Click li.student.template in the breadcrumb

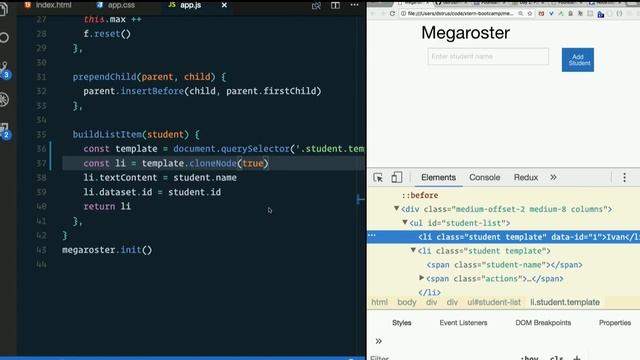click(x=564, y=302)
